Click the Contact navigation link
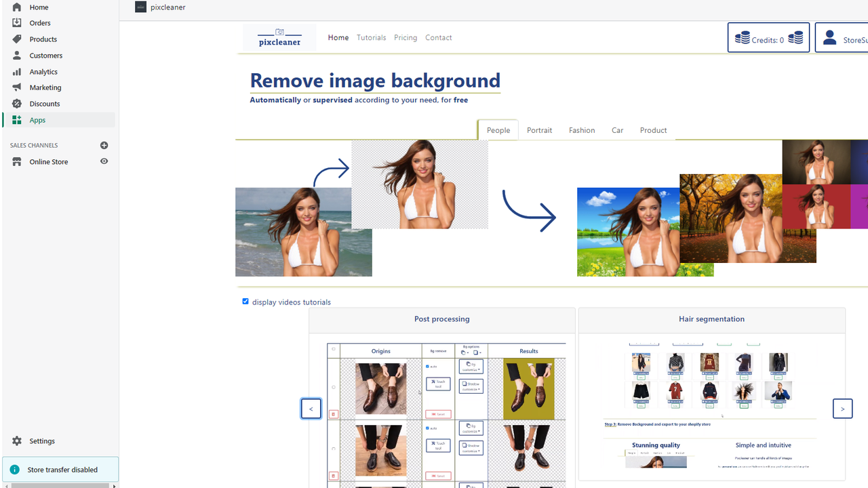This screenshot has height=488, width=868. [x=438, y=37]
